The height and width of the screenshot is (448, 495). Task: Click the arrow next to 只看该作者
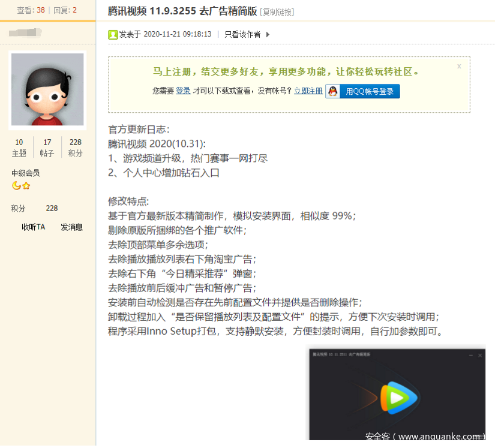tap(268, 34)
